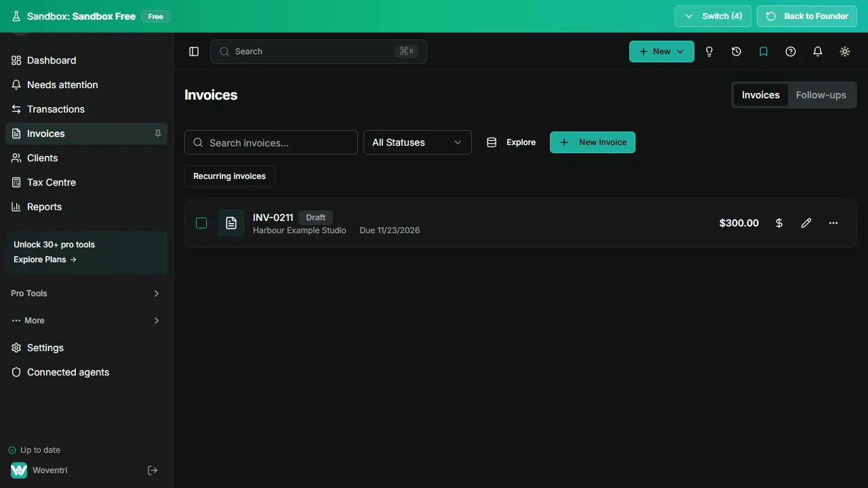This screenshot has height=488, width=868.
Task: Follow the Explore Plans link
Action: [45, 260]
